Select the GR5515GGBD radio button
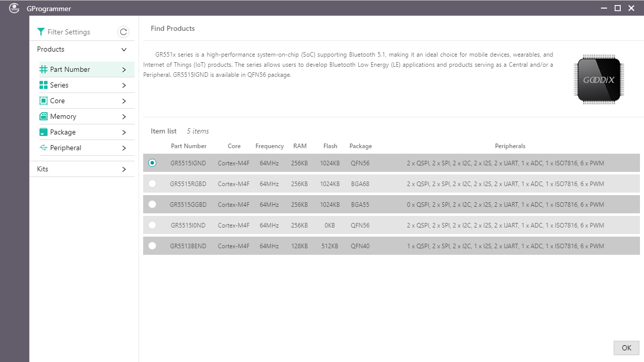This screenshot has width=644, height=362. pos(152,204)
